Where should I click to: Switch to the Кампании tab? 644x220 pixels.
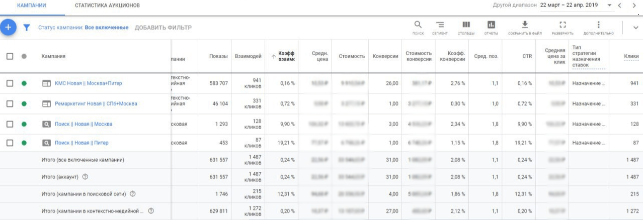[x=32, y=5]
